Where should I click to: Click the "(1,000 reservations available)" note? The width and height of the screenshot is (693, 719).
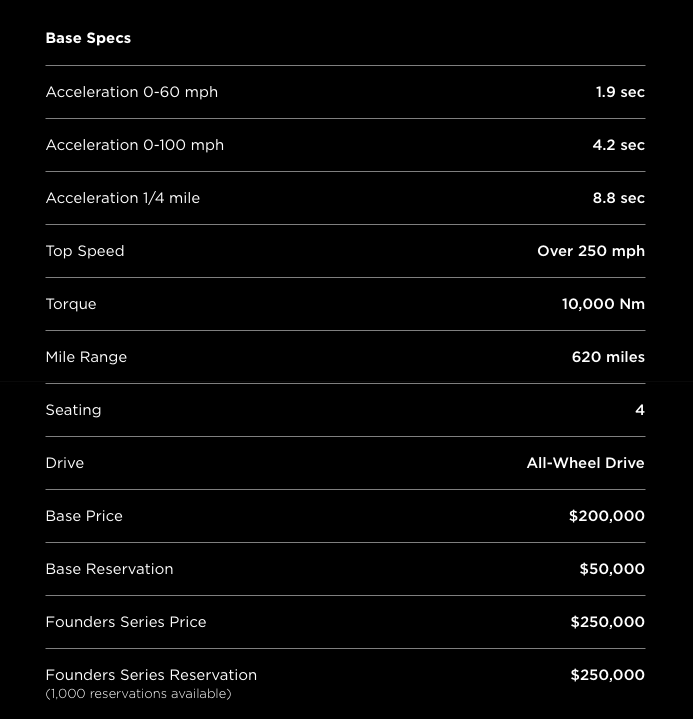tap(138, 694)
